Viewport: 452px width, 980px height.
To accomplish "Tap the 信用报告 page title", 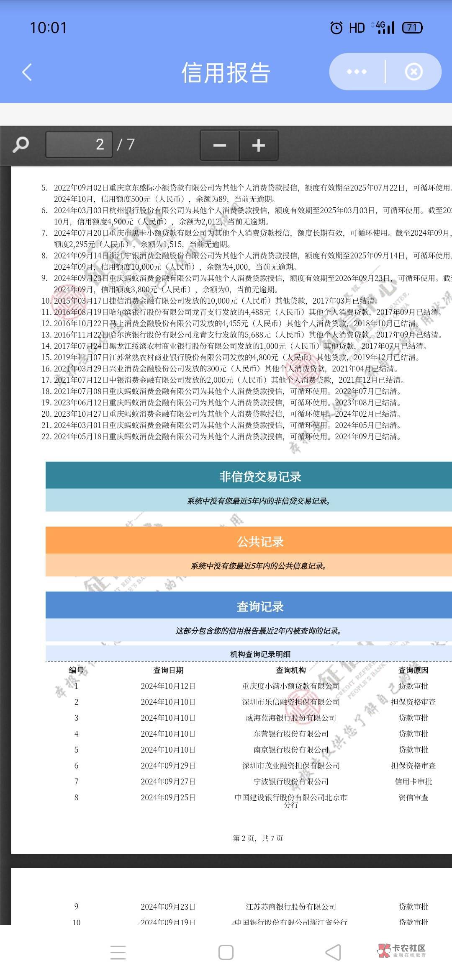I will coord(226,72).
